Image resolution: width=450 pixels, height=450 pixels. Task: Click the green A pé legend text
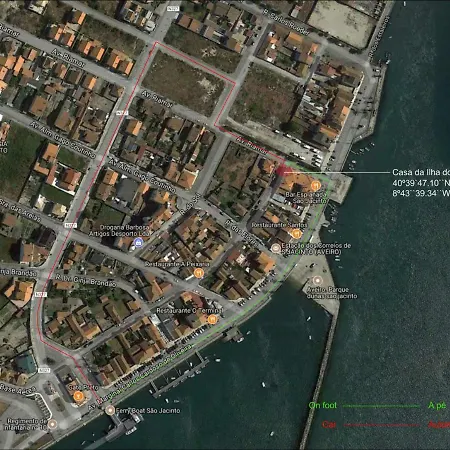[x=437, y=406]
